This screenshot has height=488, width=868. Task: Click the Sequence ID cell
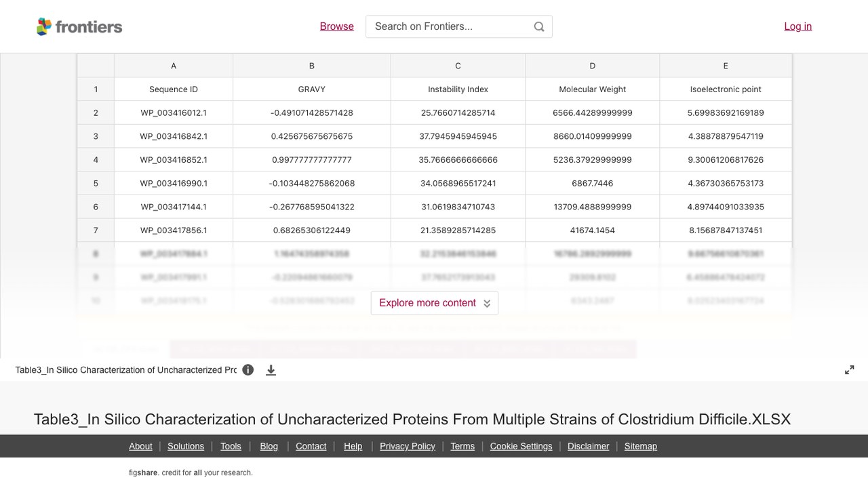coord(174,89)
